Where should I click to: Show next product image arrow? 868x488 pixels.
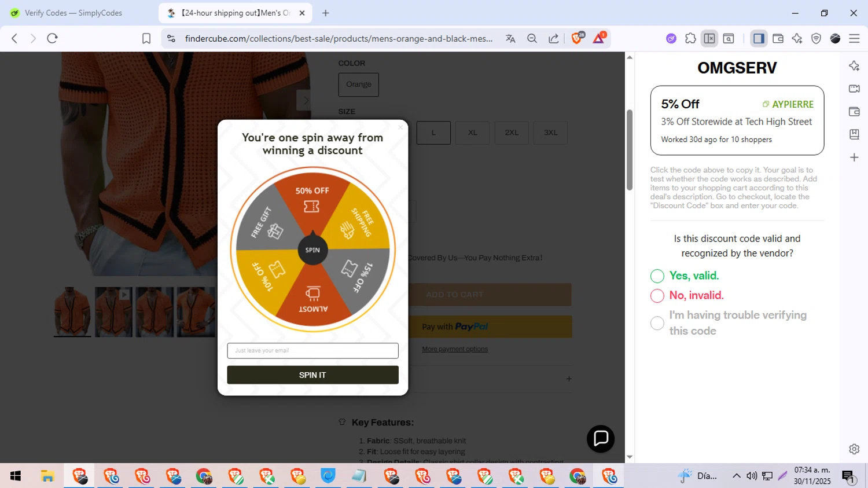click(305, 100)
